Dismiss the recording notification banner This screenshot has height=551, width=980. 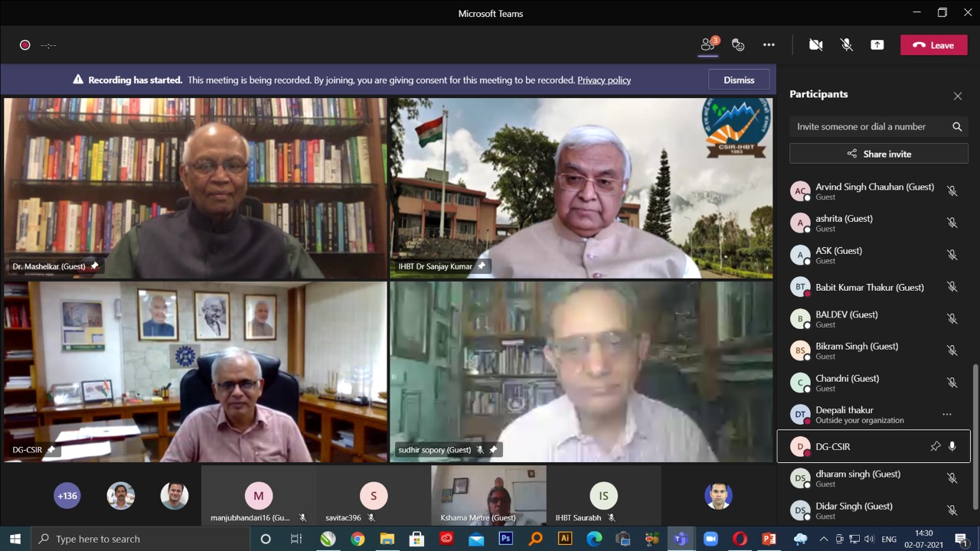[x=739, y=80]
